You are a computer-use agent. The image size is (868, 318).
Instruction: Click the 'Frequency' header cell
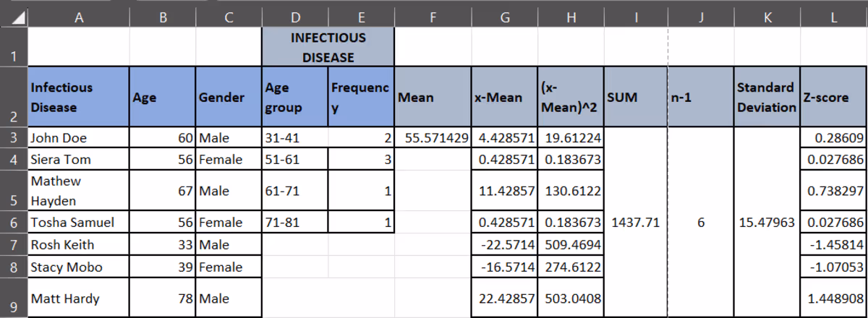pyautogui.click(x=360, y=97)
